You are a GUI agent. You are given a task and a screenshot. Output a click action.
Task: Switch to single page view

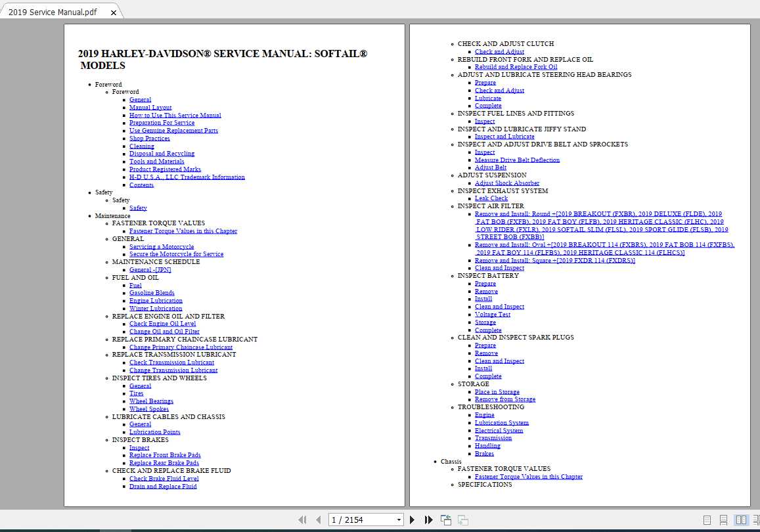pyautogui.click(x=707, y=520)
